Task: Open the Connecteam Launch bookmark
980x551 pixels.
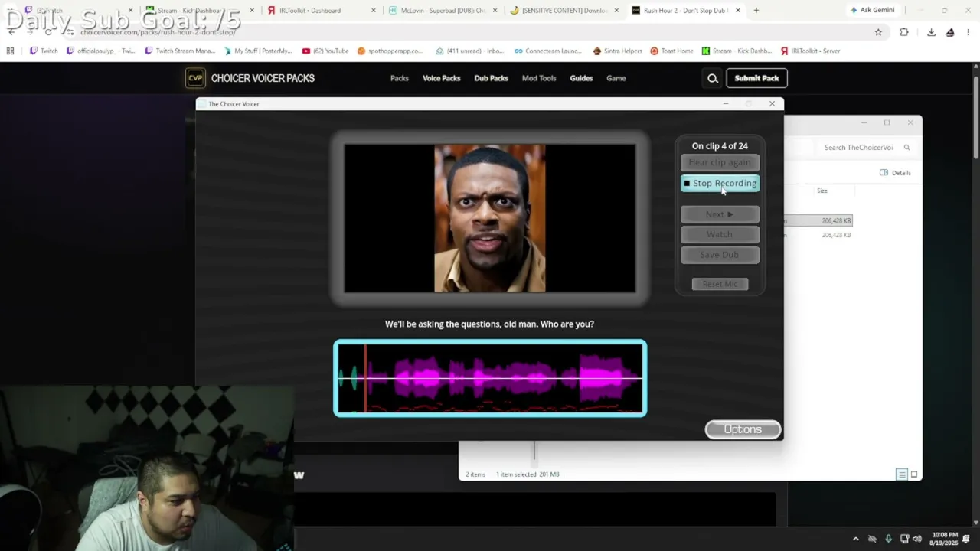Action: point(548,51)
